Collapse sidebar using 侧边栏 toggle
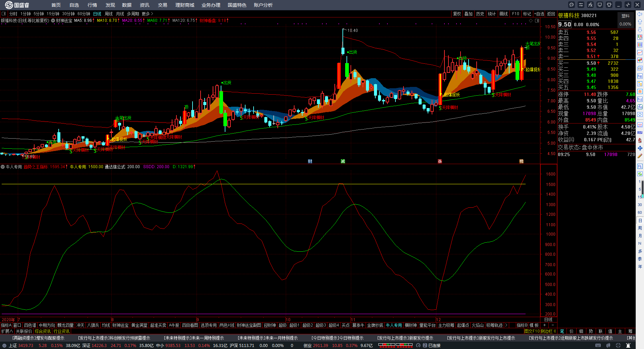This screenshot has width=644, height=349. coord(548,331)
